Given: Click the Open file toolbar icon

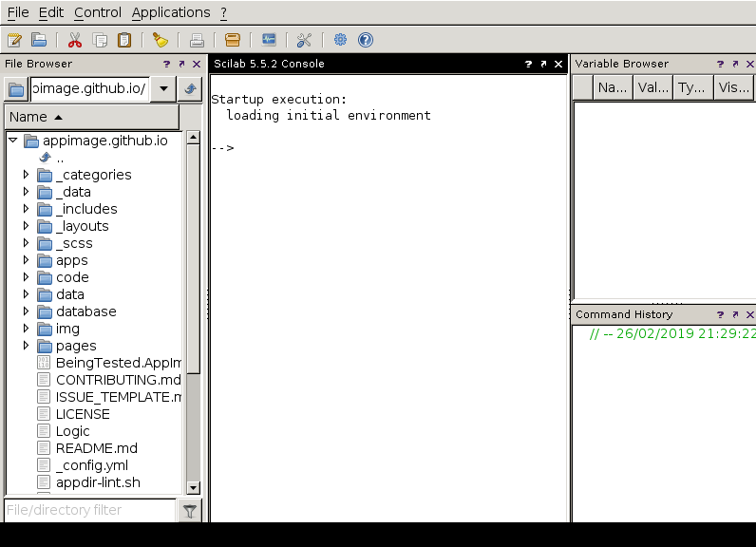Looking at the screenshot, I should click(x=39, y=40).
